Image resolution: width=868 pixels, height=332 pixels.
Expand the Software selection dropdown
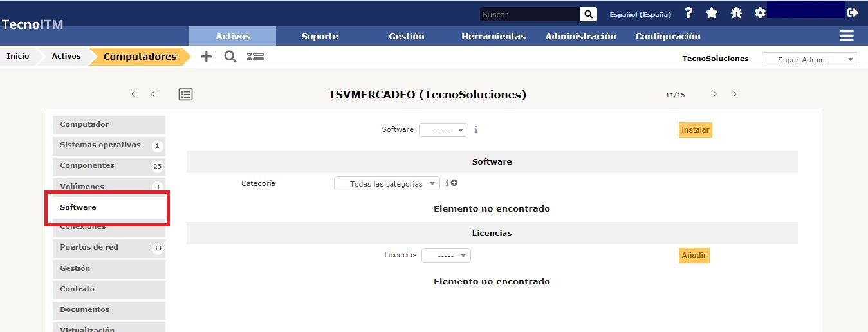(x=443, y=130)
